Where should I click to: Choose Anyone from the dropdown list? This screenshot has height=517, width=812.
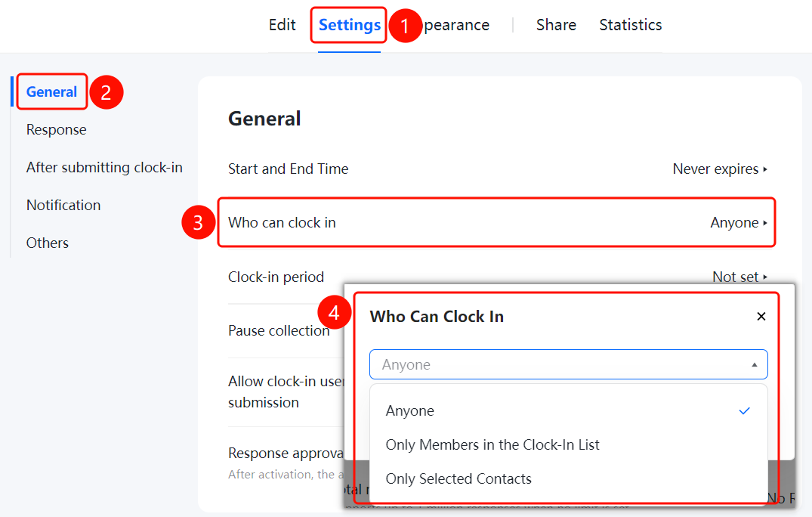pos(569,410)
